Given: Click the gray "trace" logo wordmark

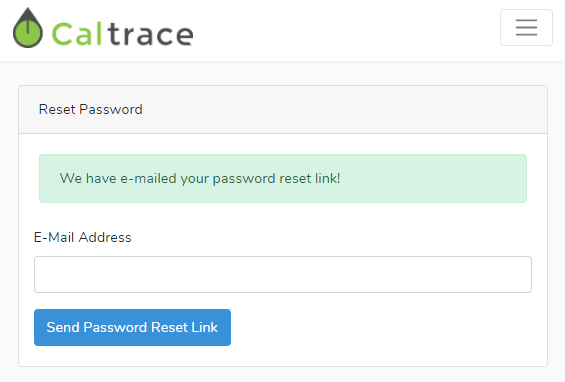Looking at the screenshot, I should tap(150, 35).
